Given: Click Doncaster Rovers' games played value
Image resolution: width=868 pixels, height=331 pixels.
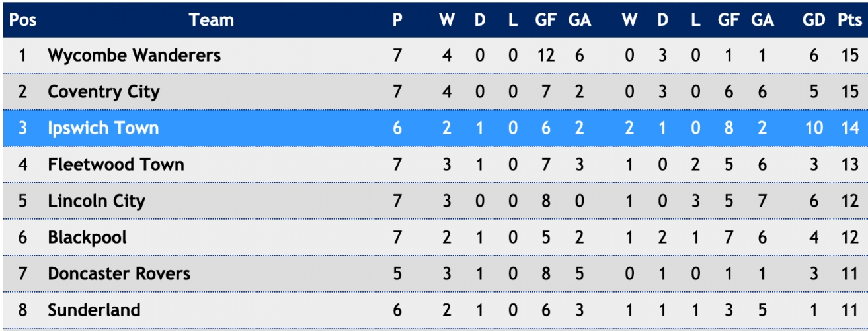Looking at the screenshot, I should click(x=397, y=273).
